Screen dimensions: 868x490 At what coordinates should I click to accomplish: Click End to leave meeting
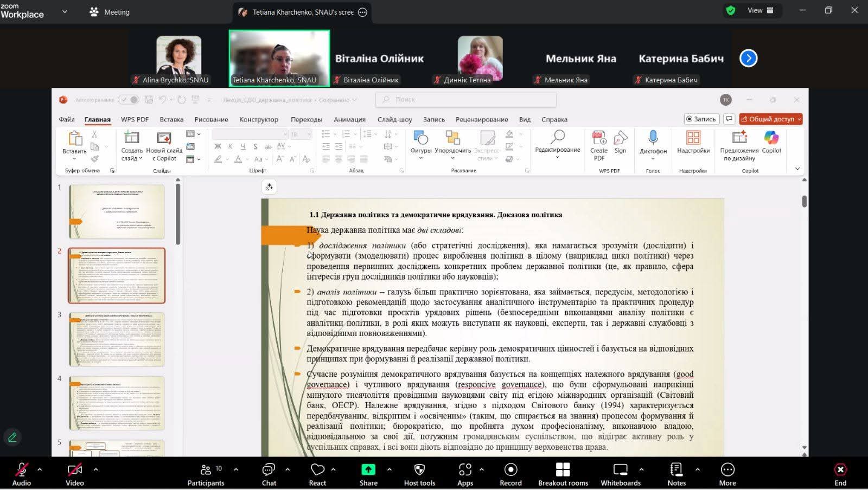click(840, 473)
